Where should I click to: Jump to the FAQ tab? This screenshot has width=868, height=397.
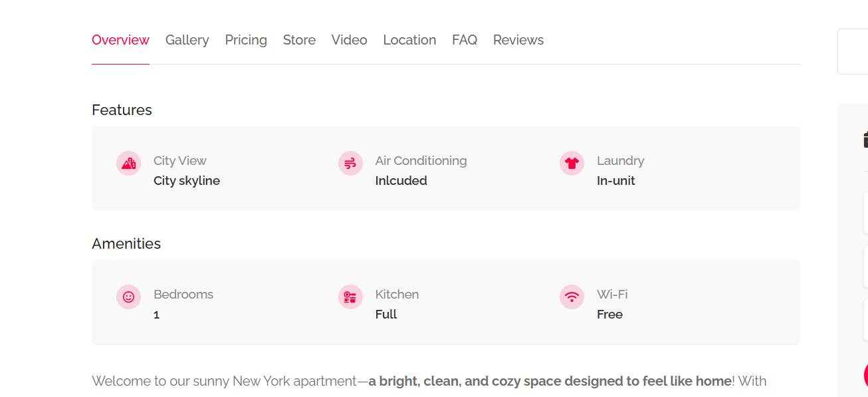pos(465,40)
